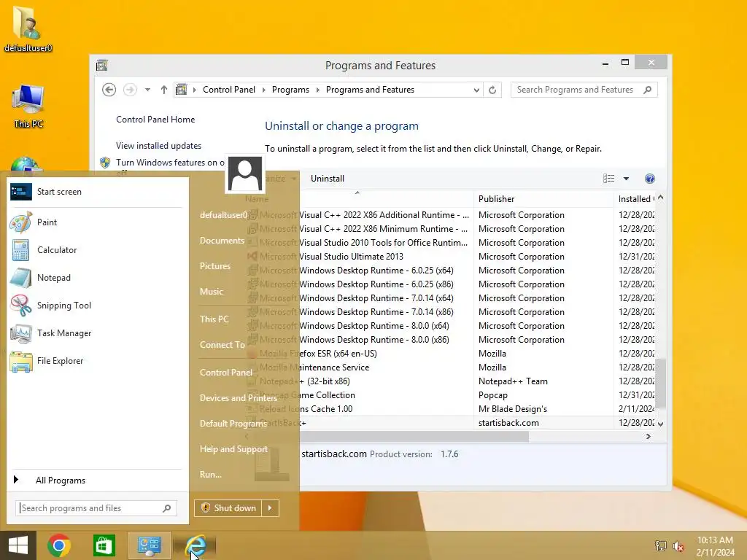Expand the Control Panel breadcrumb arrow
The image size is (747, 560).
pos(264,90)
